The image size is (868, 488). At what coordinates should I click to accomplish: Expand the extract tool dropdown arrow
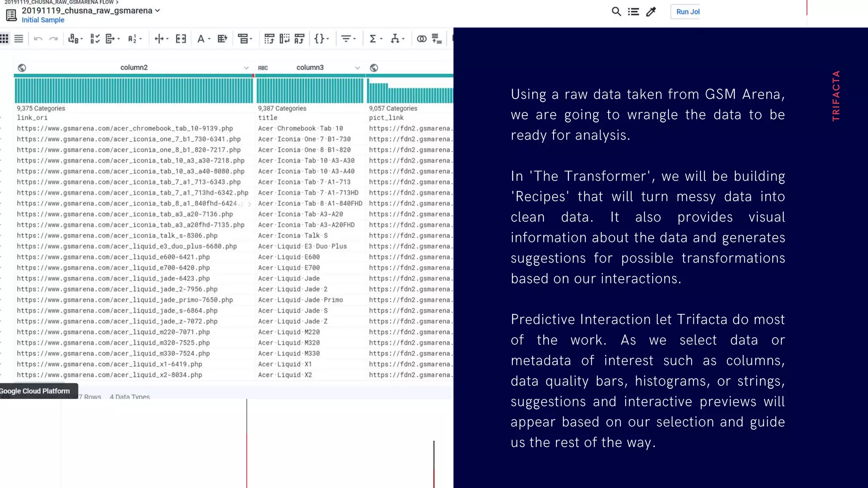click(118, 39)
